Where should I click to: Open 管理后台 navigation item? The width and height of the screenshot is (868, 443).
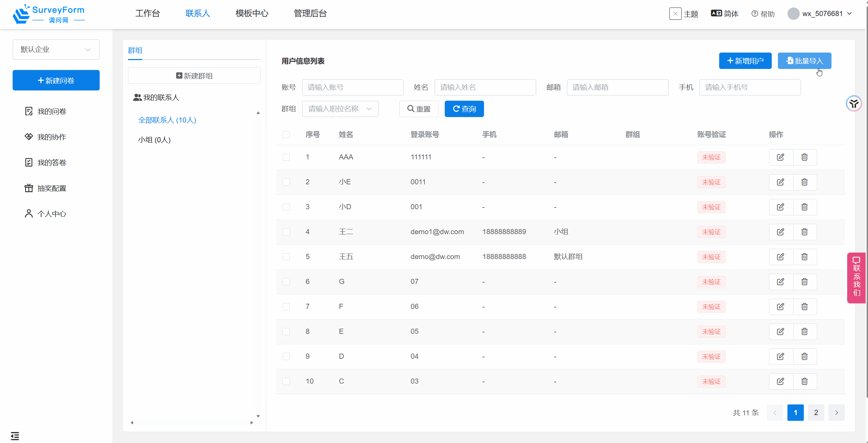(x=310, y=13)
